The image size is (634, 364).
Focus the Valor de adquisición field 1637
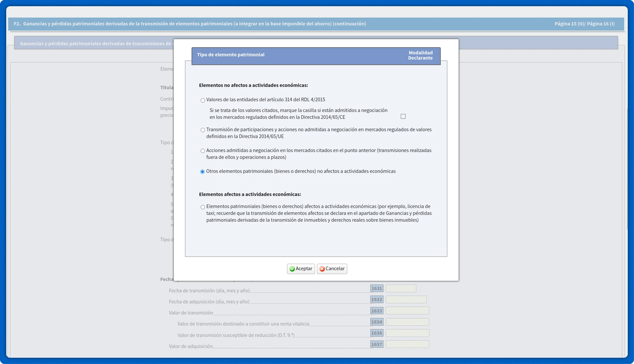[x=407, y=344]
